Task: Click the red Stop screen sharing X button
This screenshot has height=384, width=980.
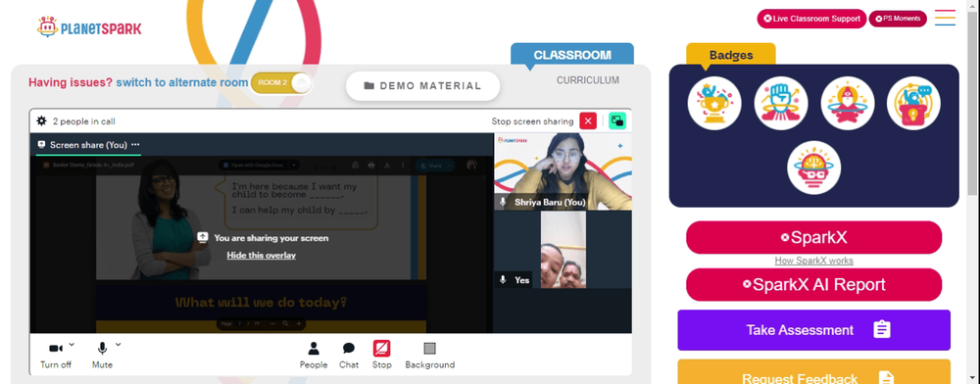Action: pos(588,121)
